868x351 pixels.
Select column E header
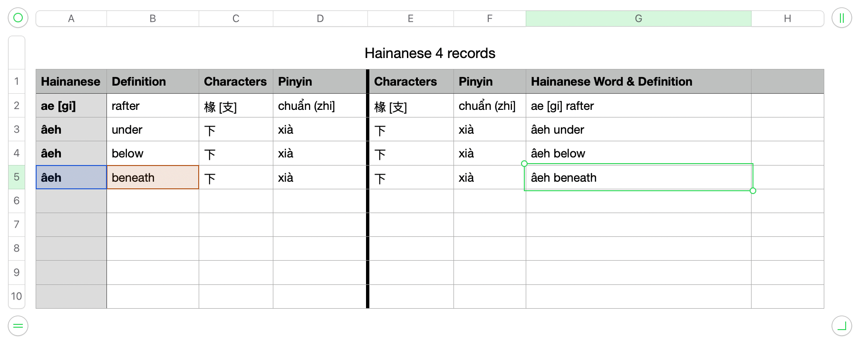click(411, 19)
